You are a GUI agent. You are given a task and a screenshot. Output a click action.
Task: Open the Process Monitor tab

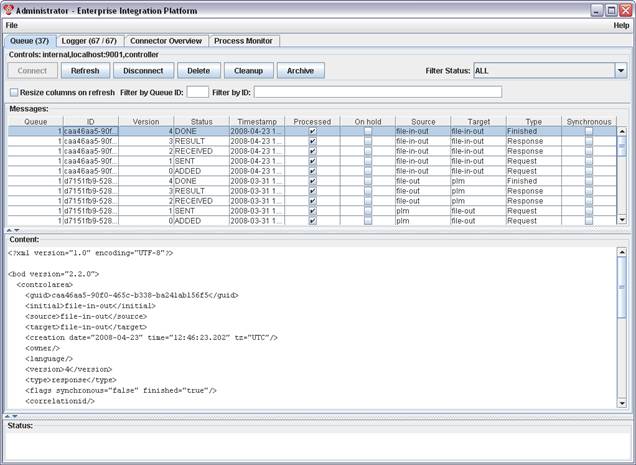pos(243,41)
